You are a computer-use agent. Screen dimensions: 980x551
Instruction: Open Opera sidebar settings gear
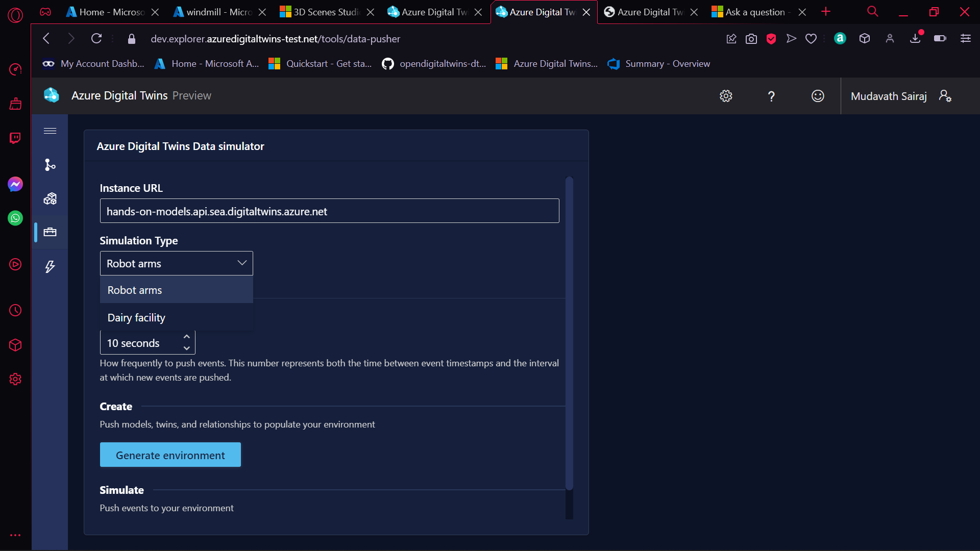click(15, 379)
